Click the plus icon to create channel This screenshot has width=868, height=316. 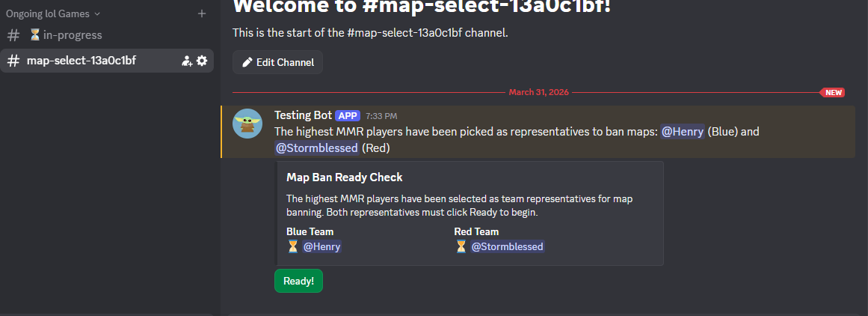coord(201,13)
